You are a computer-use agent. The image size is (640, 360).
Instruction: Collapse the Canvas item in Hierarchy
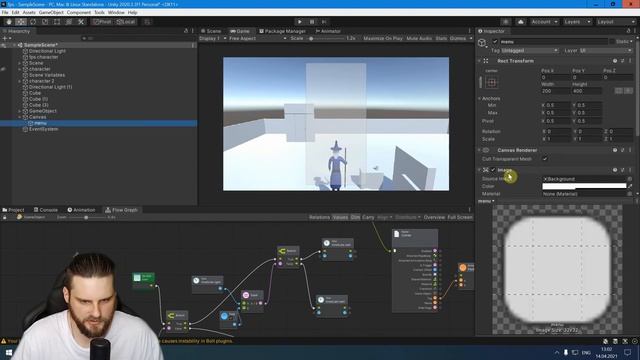coord(20,117)
